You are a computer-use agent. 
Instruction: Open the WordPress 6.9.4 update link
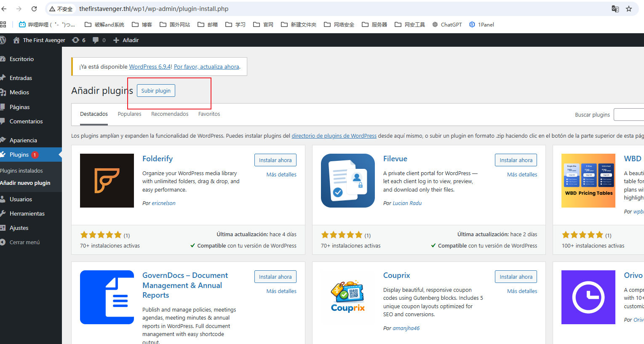[x=150, y=67]
